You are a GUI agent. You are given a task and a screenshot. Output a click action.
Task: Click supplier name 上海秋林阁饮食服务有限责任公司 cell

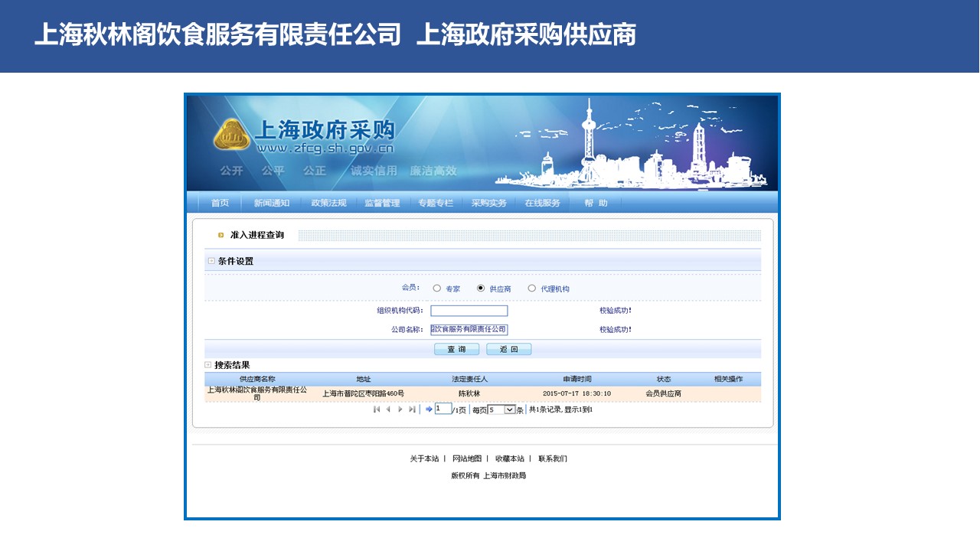(257, 393)
